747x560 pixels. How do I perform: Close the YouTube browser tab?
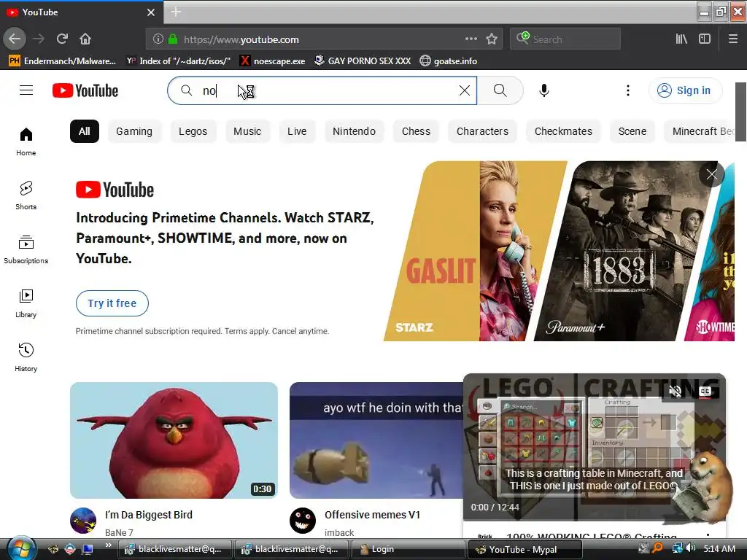pyautogui.click(x=151, y=12)
